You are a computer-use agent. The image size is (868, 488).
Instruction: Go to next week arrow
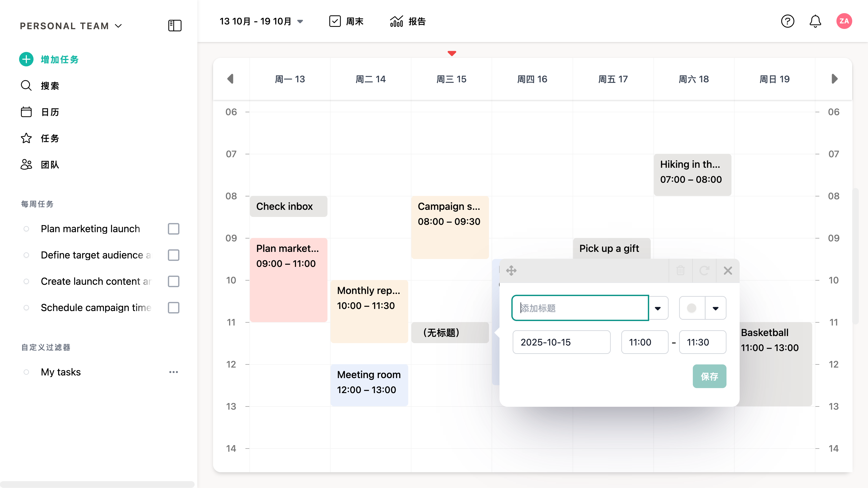[x=834, y=79]
